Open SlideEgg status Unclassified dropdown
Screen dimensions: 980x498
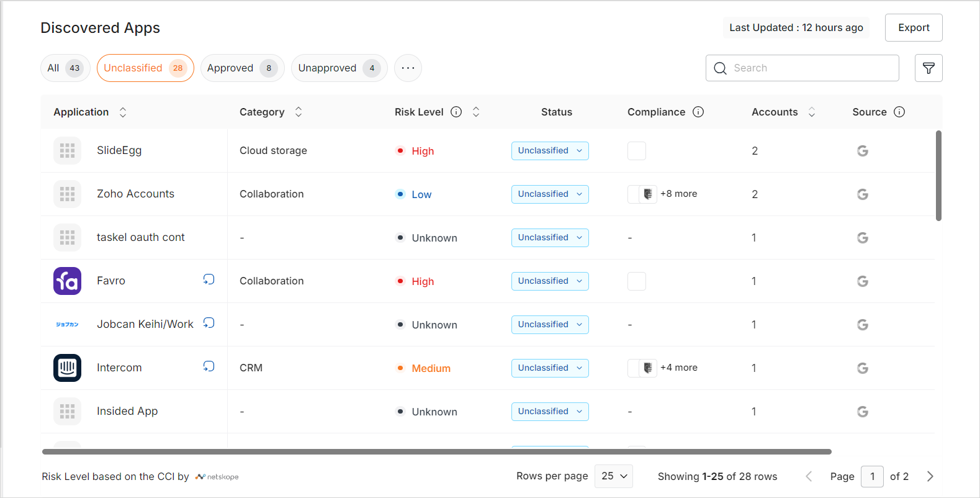pyautogui.click(x=550, y=151)
